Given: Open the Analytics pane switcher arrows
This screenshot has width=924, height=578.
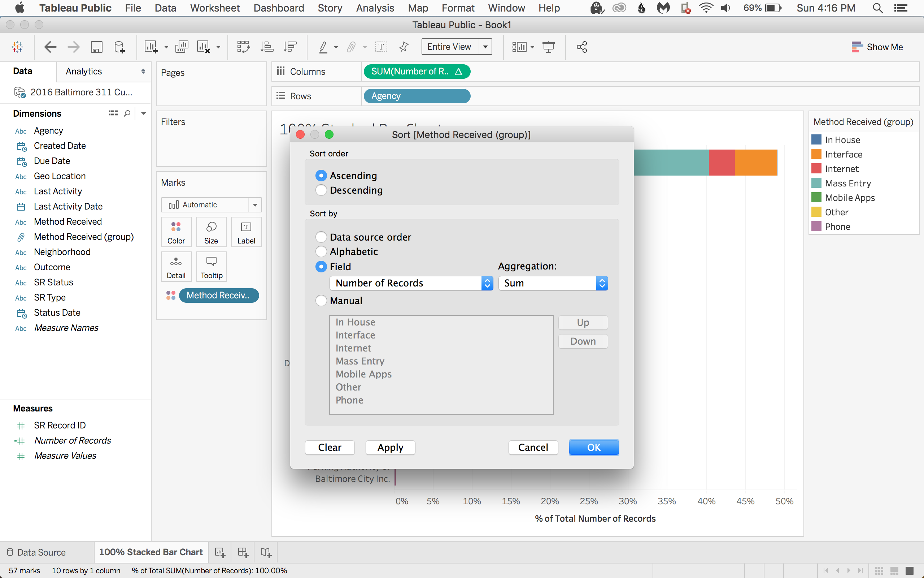Looking at the screenshot, I should click(x=143, y=72).
